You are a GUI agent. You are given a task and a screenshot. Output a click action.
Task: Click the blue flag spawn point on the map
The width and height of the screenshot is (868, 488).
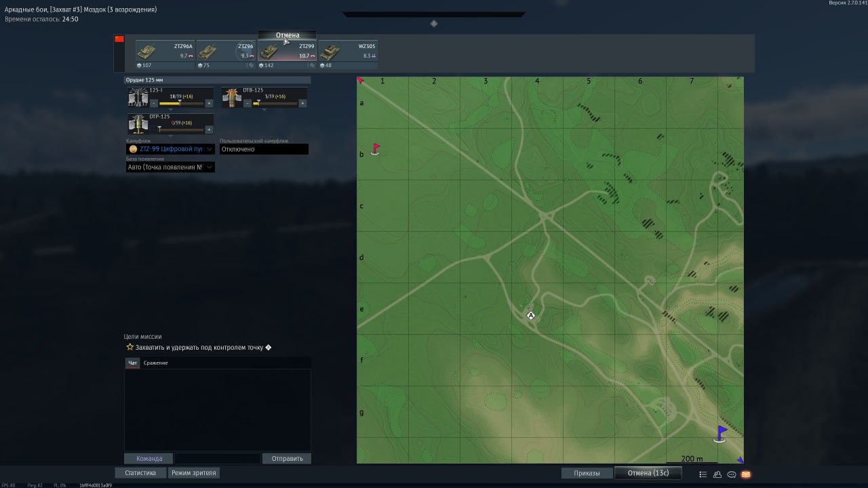coord(720,434)
